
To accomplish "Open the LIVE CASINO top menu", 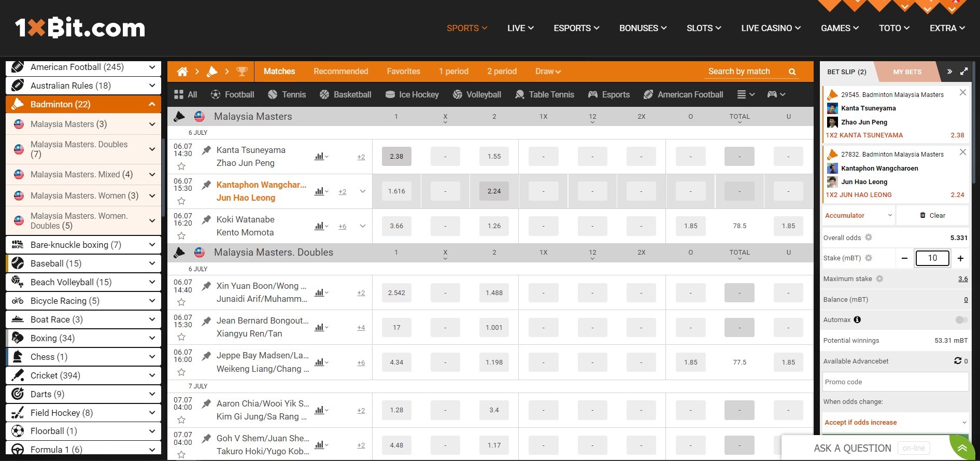I will pos(771,28).
